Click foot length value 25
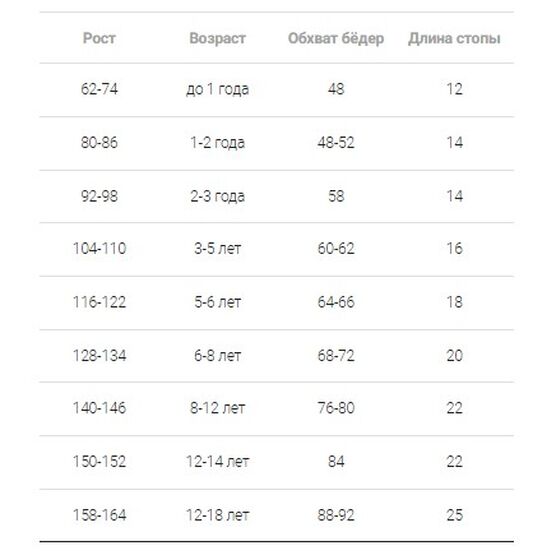 tap(454, 515)
